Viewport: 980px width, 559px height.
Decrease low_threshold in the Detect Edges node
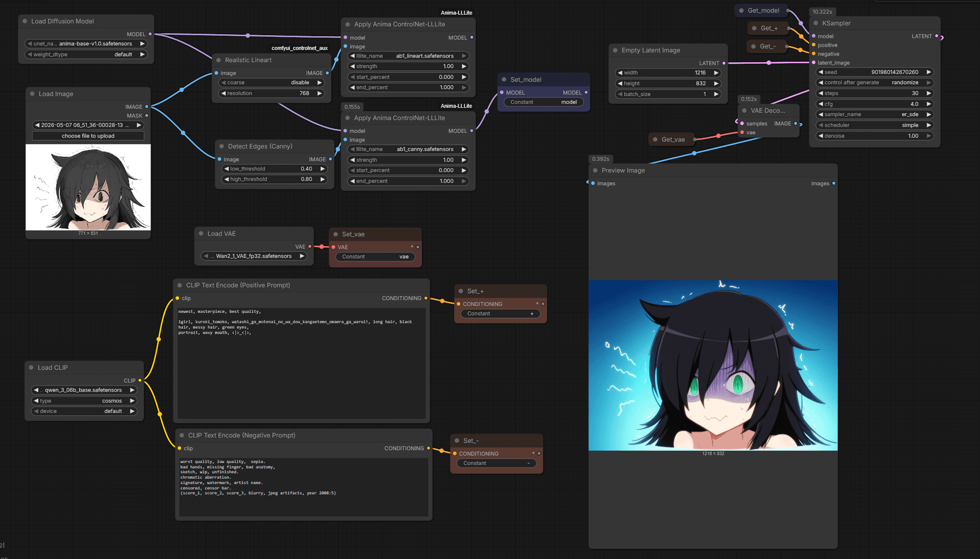227,169
